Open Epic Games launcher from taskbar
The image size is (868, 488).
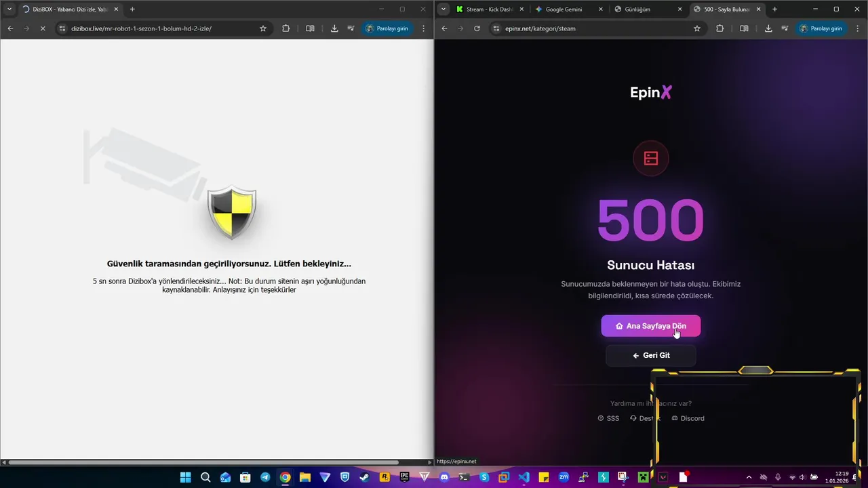coord(405,477)
